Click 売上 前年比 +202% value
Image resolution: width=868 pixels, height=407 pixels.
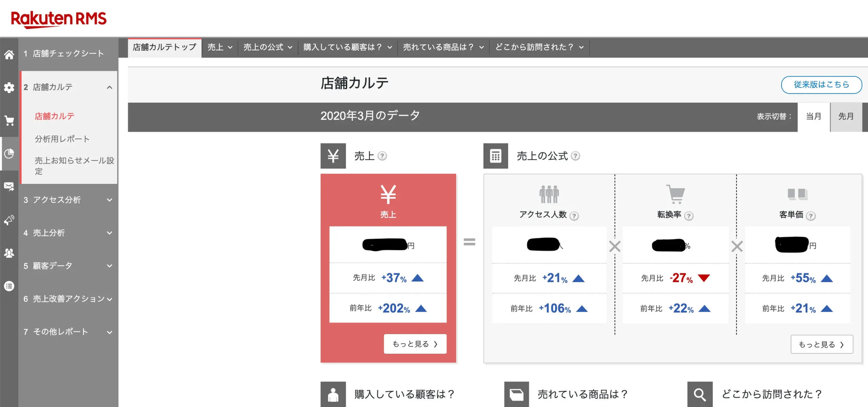[x=394, y=308]
